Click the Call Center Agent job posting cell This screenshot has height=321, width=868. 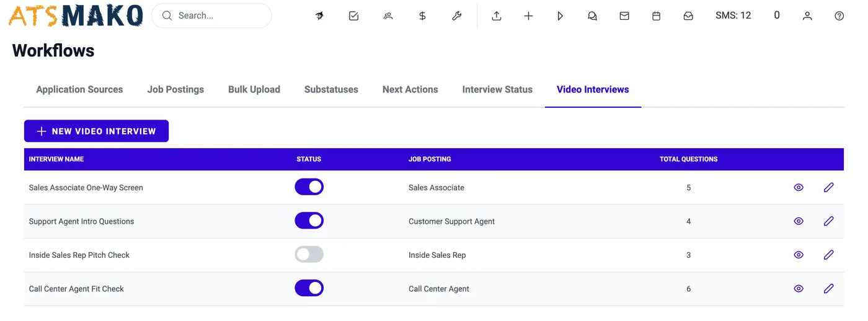coord(439,289)
